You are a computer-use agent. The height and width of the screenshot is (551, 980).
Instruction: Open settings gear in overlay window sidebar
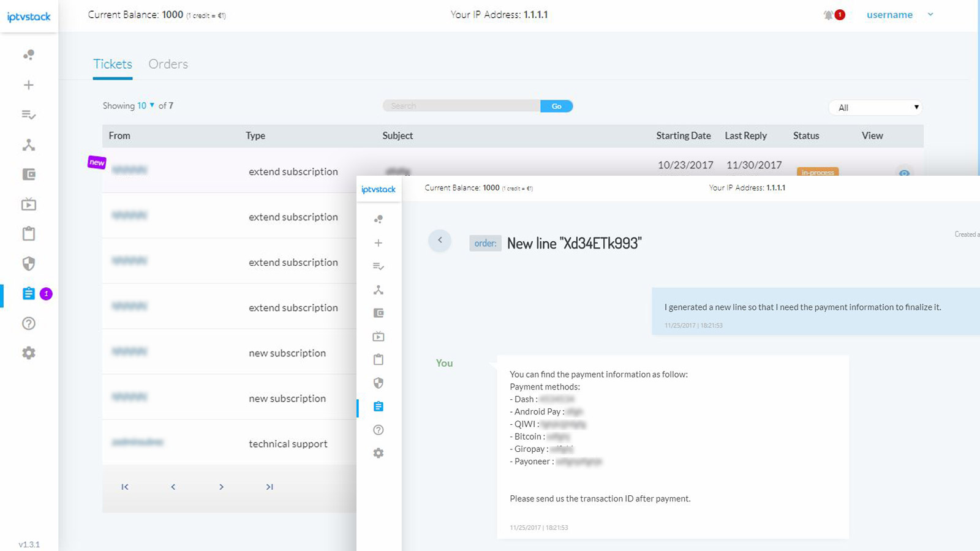coord(379,453)
